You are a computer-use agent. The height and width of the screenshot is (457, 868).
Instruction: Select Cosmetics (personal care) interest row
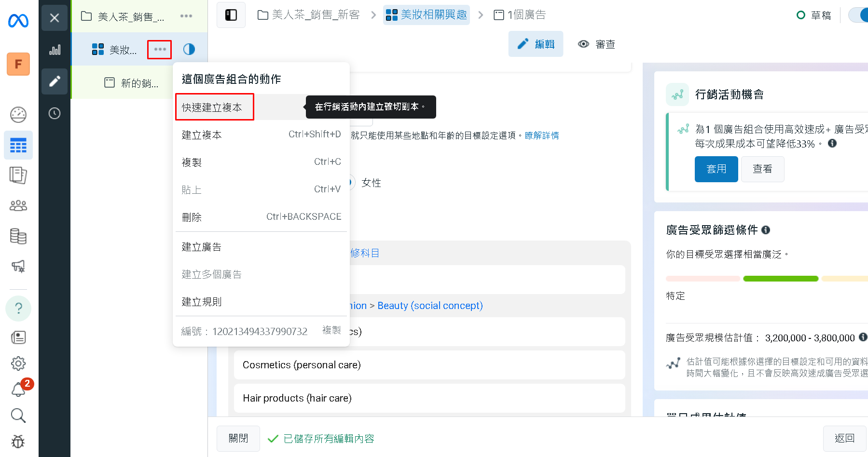pos(429,365)
